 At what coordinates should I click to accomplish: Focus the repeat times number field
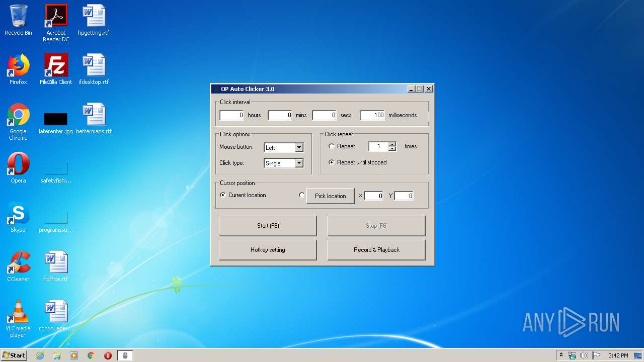tap(378, 146)
